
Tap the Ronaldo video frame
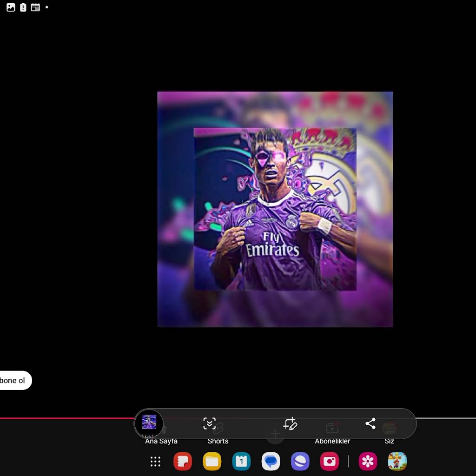[275, 209]
